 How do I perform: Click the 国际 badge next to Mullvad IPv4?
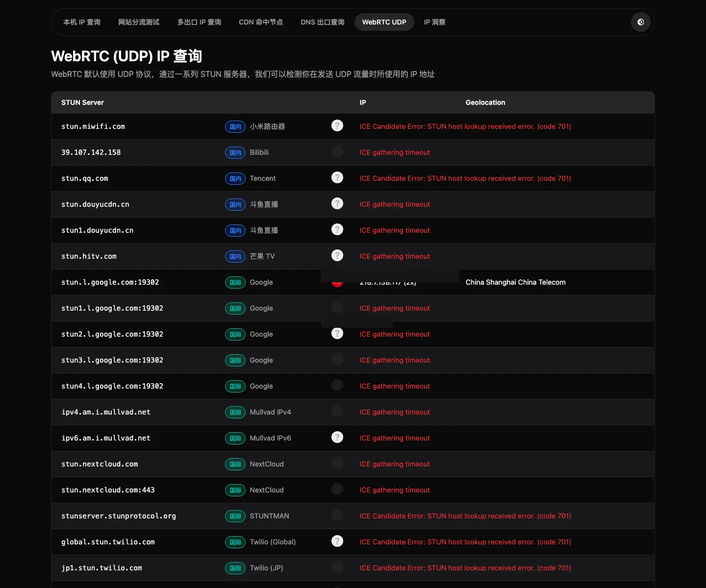[x=235, y=412]
